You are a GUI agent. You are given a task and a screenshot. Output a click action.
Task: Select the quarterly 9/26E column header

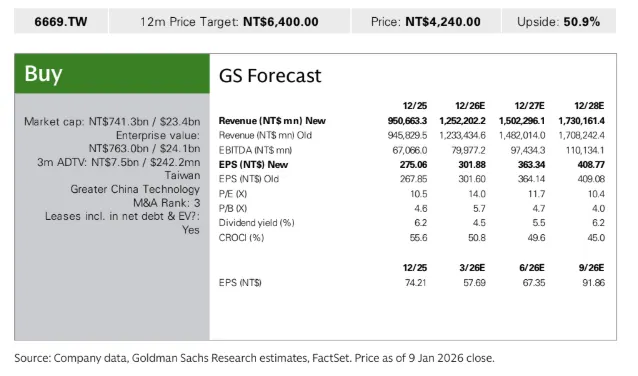591,268
